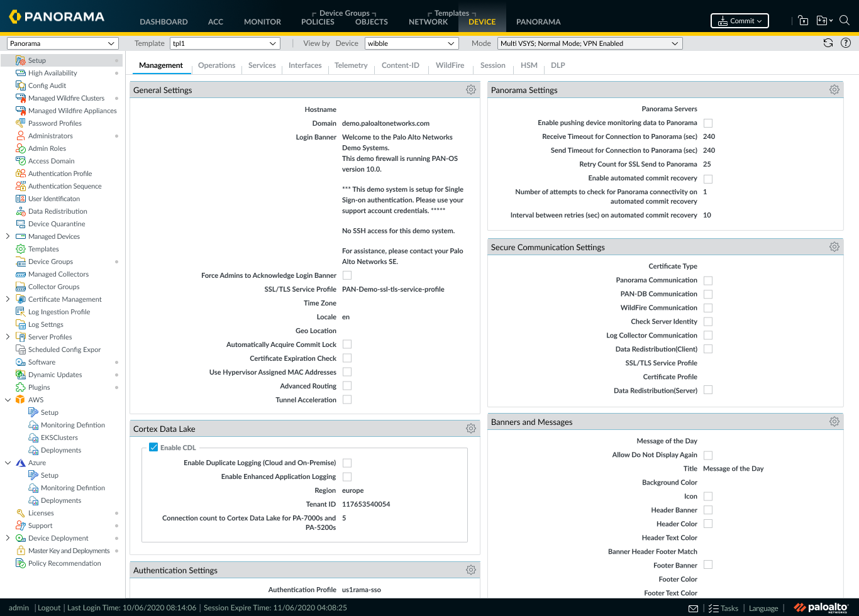This screenshot has height=616, width=859.
Task: Open the Panorama context dropdown
Action: 62,43
